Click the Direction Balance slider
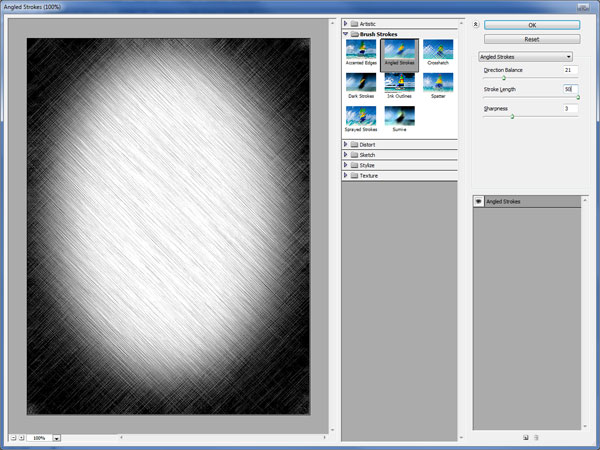Viewport: 600px width, 450px height. [504, 78]
